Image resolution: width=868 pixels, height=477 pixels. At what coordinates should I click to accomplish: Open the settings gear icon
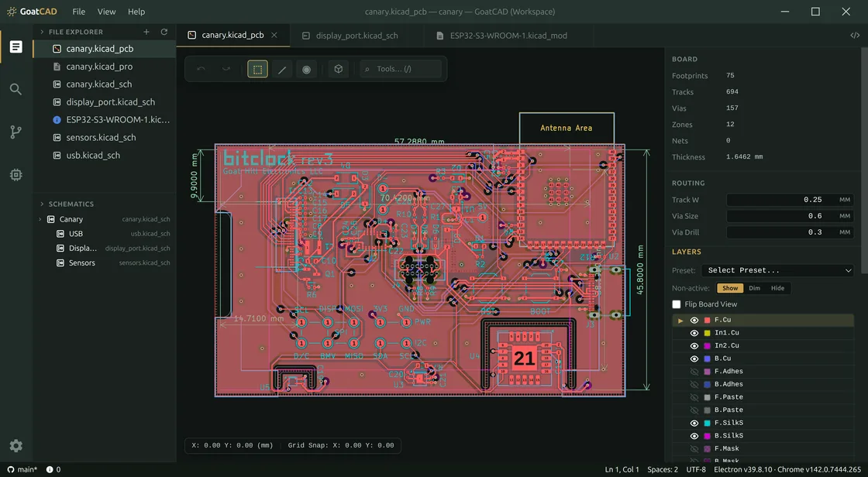[x=16, y=445]
